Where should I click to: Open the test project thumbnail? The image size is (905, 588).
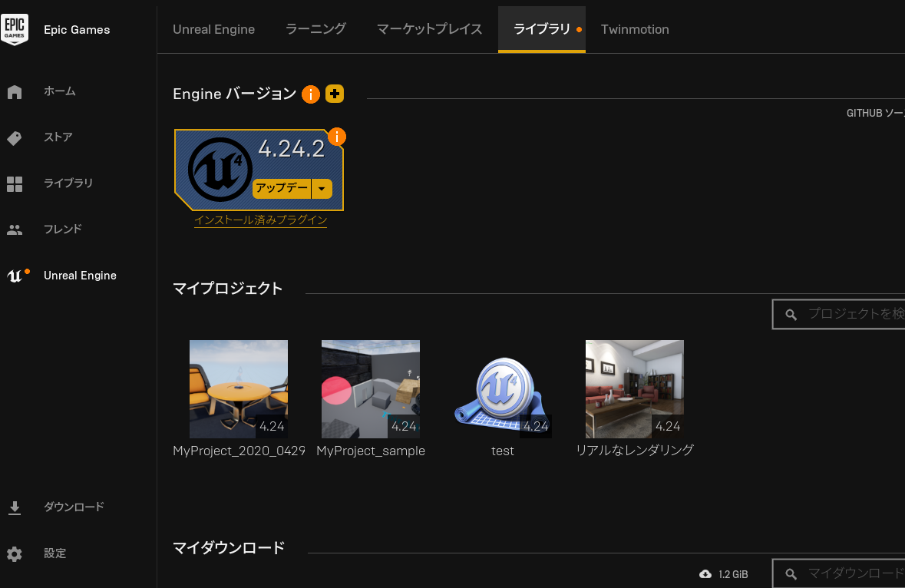click(503, 389)
